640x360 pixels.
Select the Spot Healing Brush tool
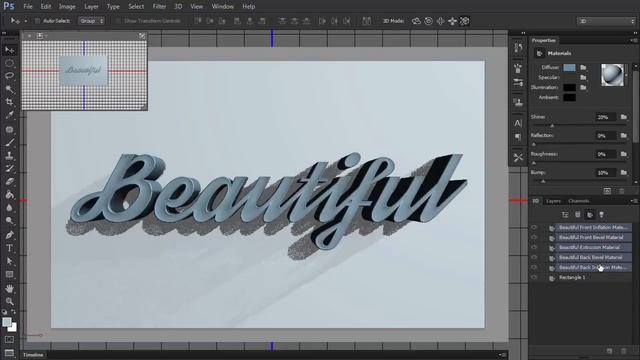9,129
